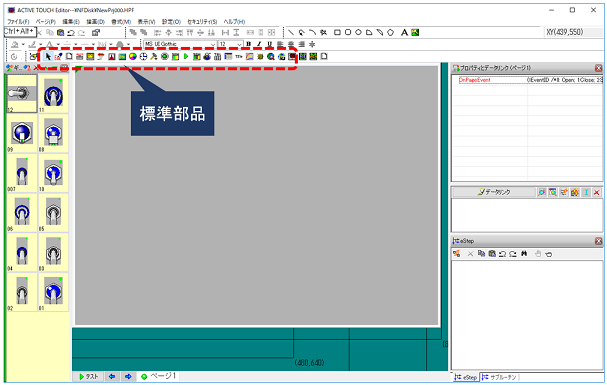This screenshot has width=607, height=385.
Task: Click the green play triangle icon
Action: tap(186, 56)
